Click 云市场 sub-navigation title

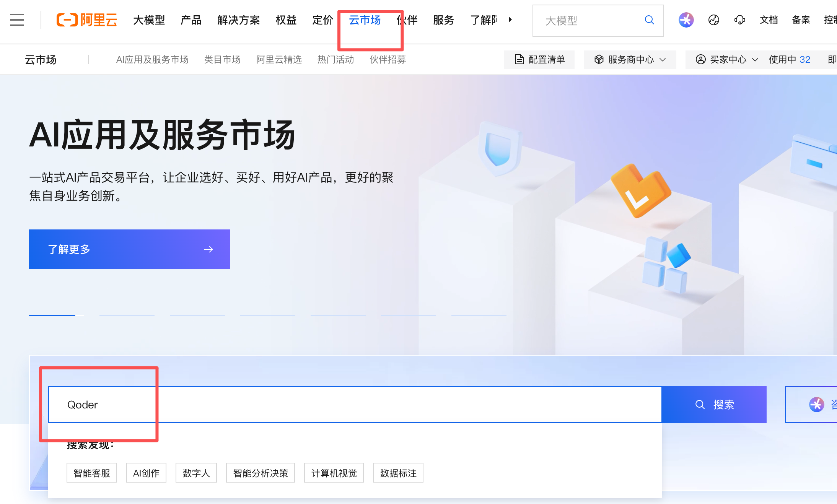pyautogui.click(x=41, y=60)
